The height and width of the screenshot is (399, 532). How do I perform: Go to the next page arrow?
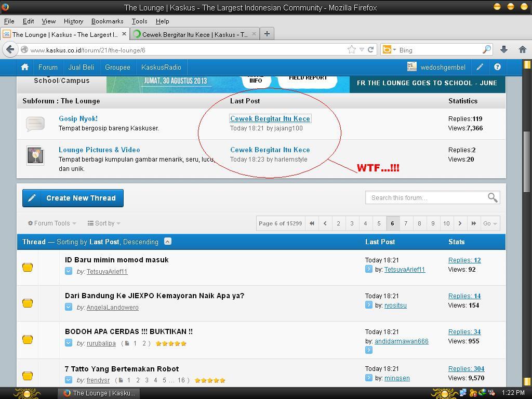460,223
